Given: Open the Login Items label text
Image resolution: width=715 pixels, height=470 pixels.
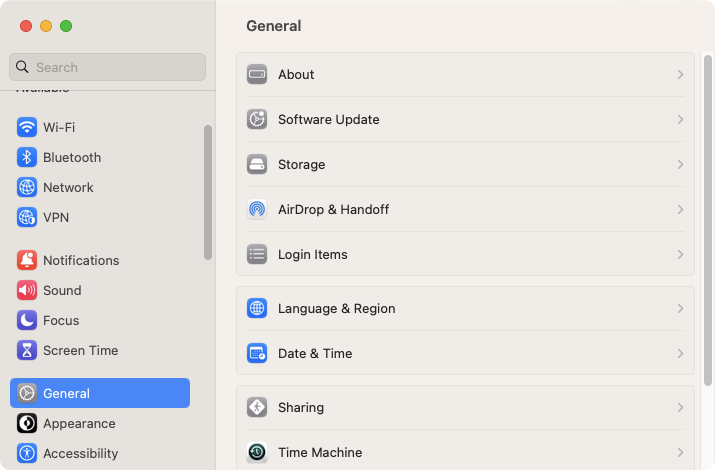Looking at the screenshot, I should point(313,254).
